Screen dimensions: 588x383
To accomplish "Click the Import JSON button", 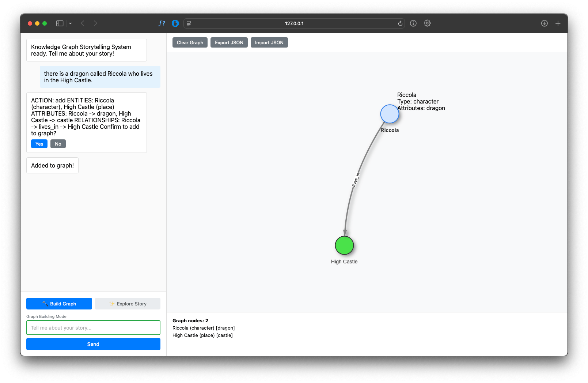I will point(269,42).
